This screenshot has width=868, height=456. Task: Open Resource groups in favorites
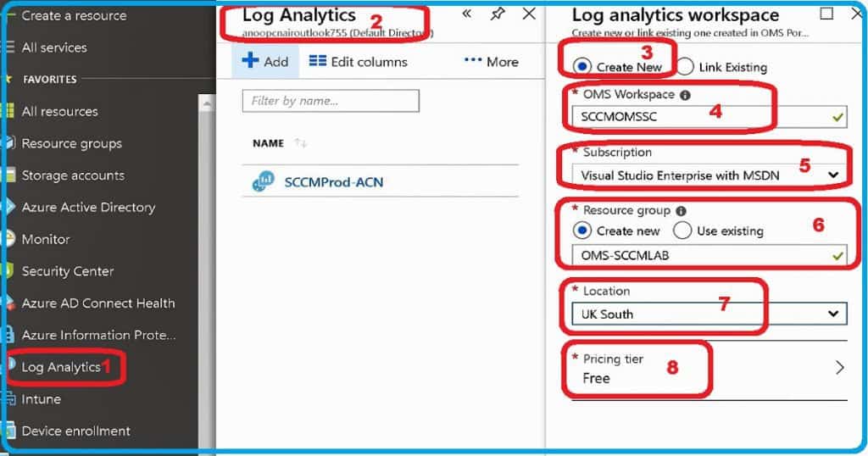(71, 143)
